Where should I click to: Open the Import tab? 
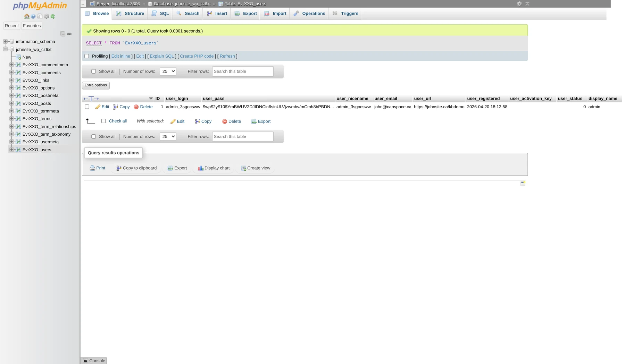tap(275, 14)
